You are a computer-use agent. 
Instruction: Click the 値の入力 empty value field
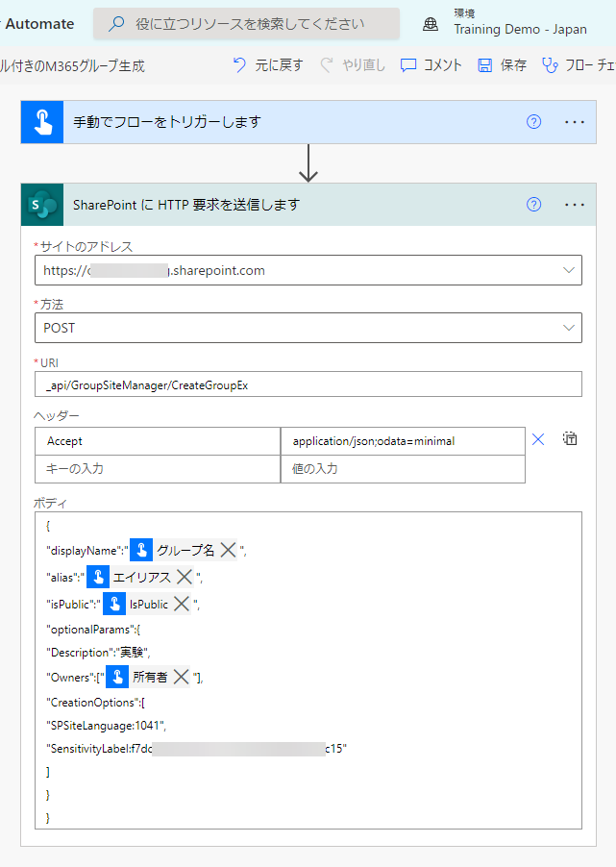403,469
